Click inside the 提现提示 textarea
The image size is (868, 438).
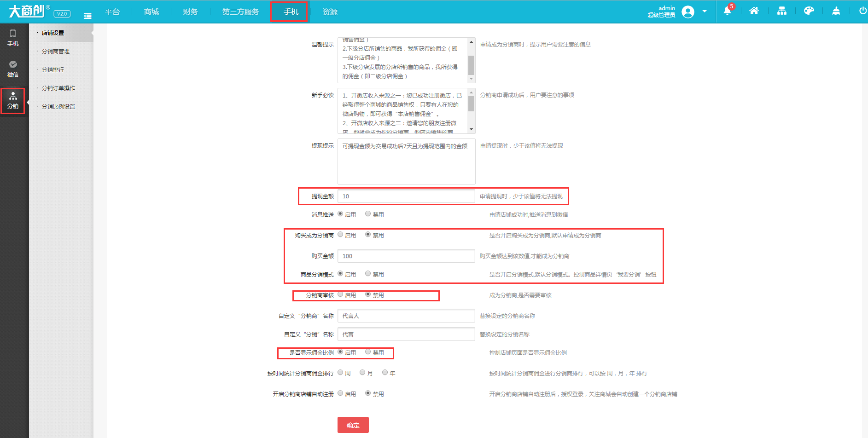[x=406, y=161]
